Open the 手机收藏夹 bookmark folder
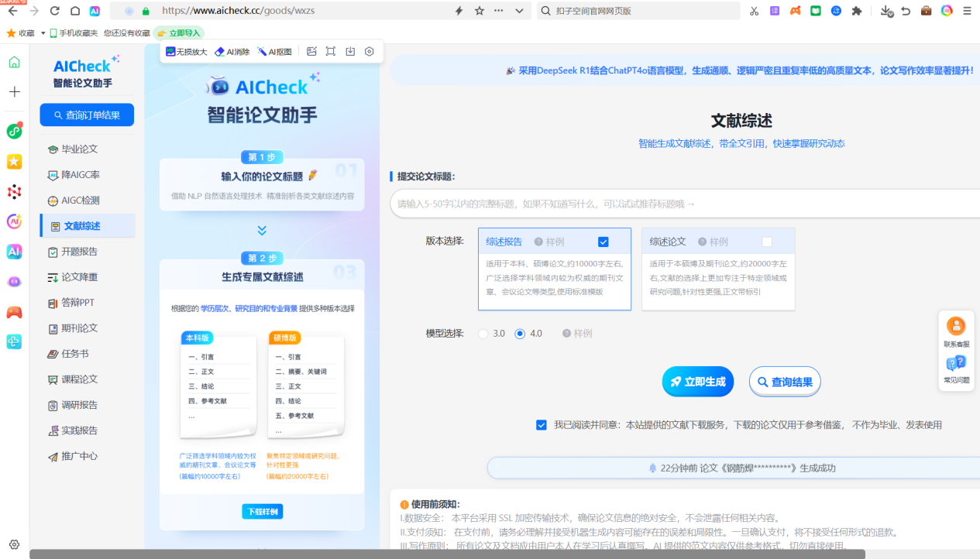 pos(74,33)
